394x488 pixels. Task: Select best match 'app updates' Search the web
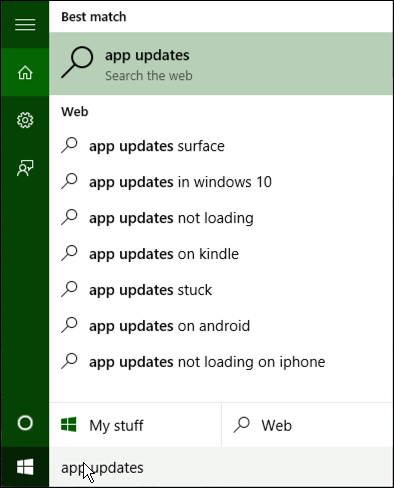221,64
